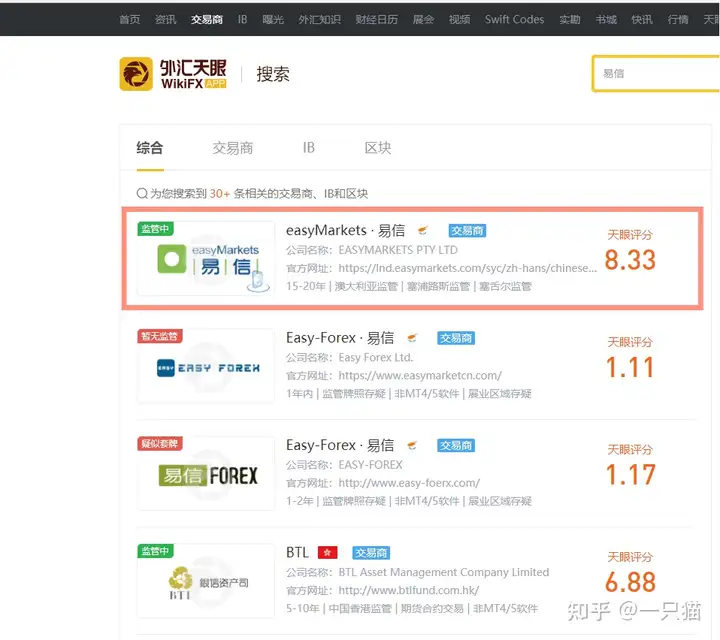Viewport: 720px width, 640px height.
Task: Open 交易商 in top navigation bar
Action: [207, 19]
